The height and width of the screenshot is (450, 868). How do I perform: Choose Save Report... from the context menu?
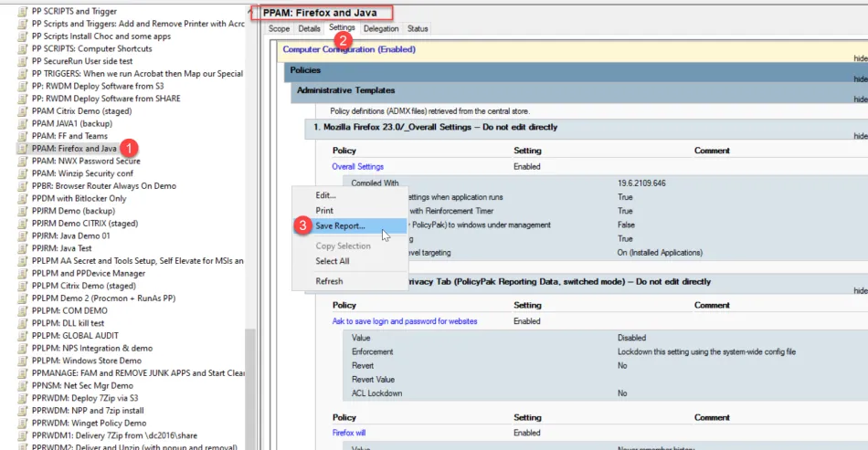(340, 225)
